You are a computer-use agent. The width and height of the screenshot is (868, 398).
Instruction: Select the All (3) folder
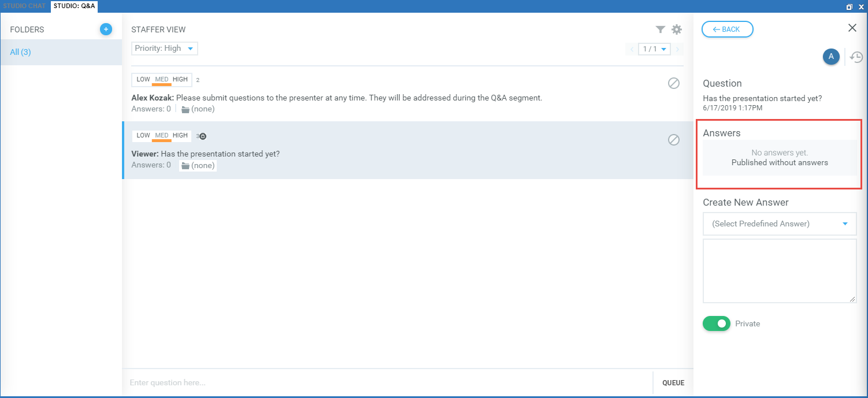(61, 52)
